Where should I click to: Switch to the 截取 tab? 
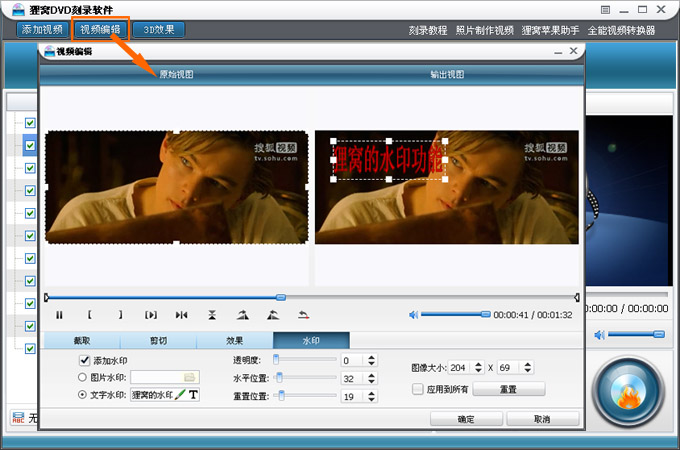[x=82, y=341]
